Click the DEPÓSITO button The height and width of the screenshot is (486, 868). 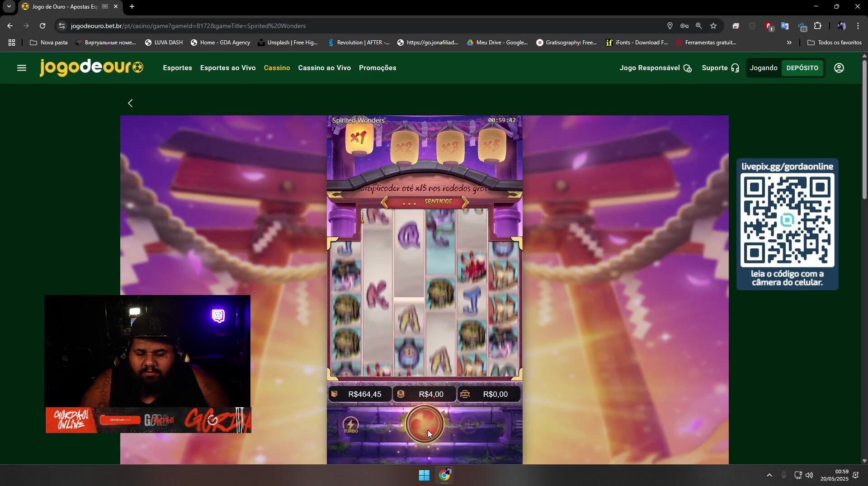point(802,68)
